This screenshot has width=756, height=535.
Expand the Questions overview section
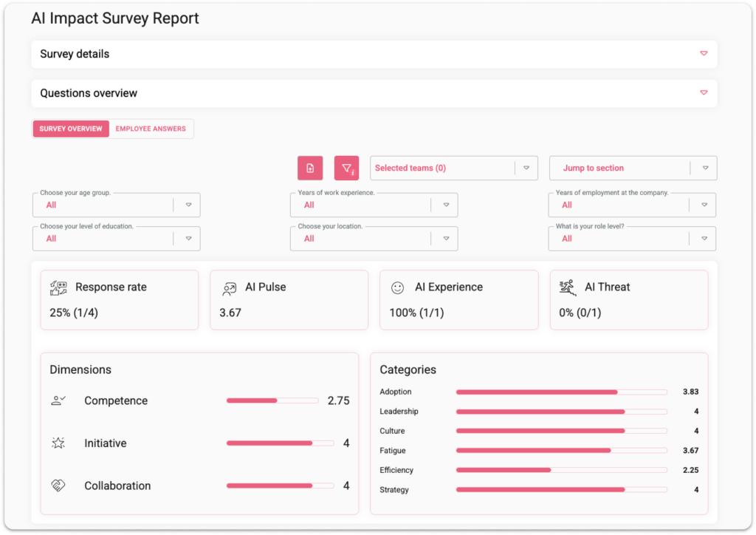(374, 93)
